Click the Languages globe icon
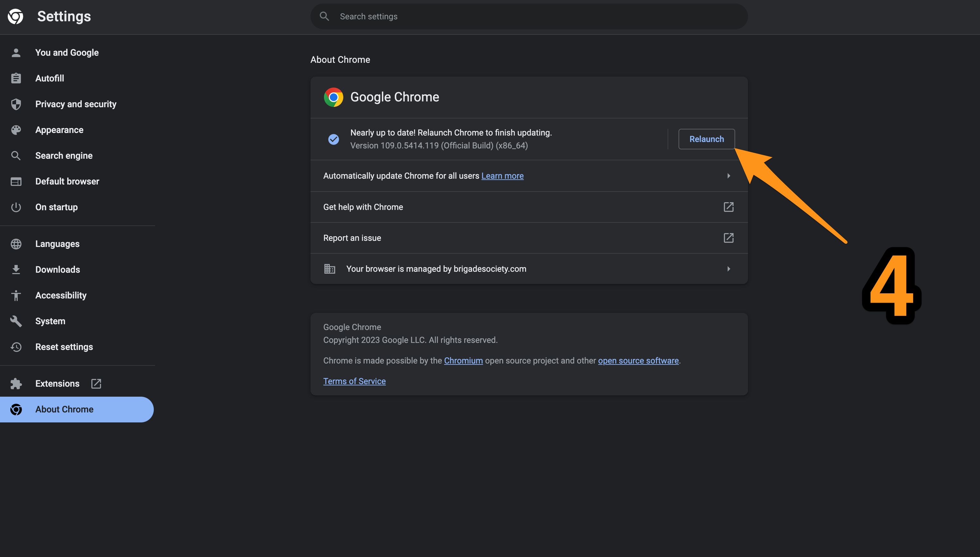The image size is (980, 557). pos(16,244)
